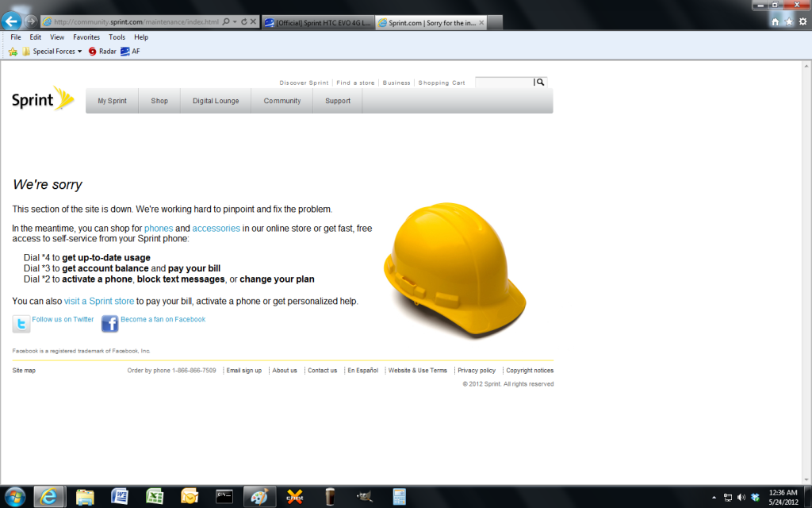Open the My Sprint navigation tab
This screenshot has width=812, height=508.
[113, 101]
